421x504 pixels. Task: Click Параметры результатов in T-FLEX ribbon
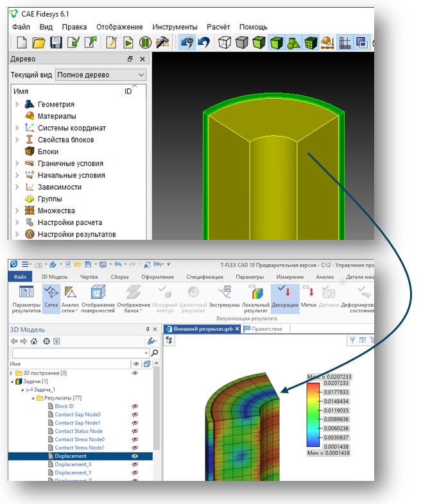click(x=26, y=299)
